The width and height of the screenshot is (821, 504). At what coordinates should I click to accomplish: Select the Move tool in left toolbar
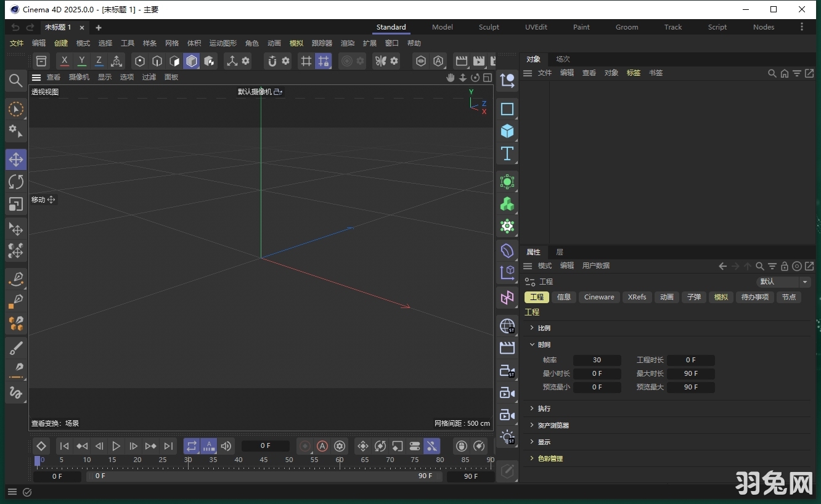coord(16,159)
